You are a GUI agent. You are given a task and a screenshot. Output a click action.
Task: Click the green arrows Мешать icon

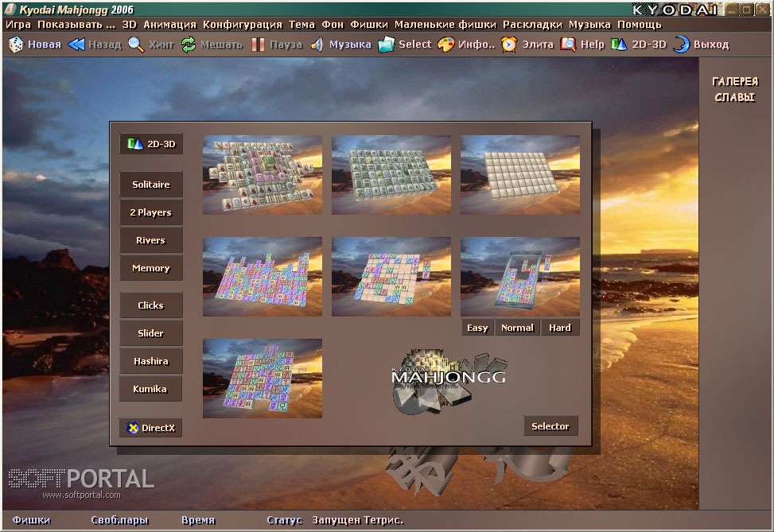pyautogui.click(x=188, y=45)
